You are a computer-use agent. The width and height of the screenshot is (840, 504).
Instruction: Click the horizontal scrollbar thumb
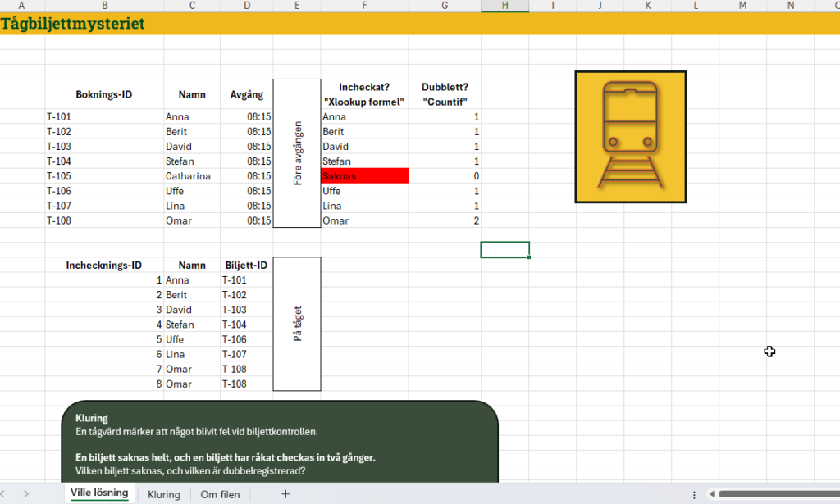[x=779, y=494]
